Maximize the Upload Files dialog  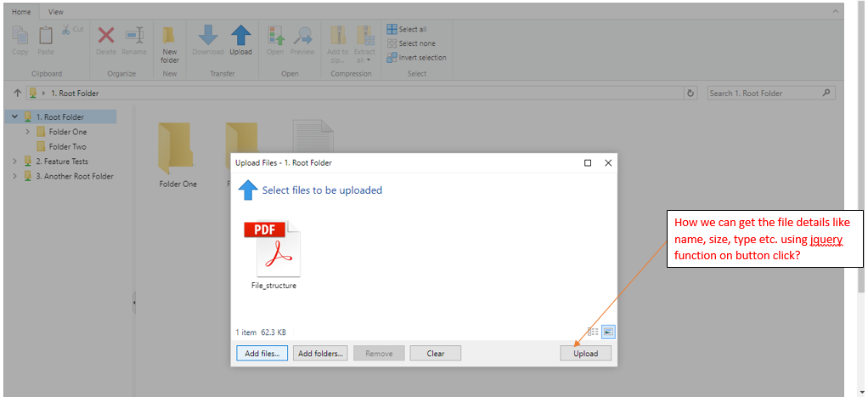[x=588, y=162]
